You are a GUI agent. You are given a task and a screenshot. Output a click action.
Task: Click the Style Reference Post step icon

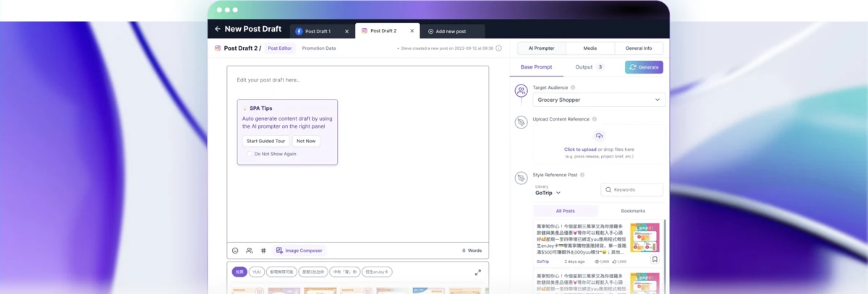coord(521,178)
